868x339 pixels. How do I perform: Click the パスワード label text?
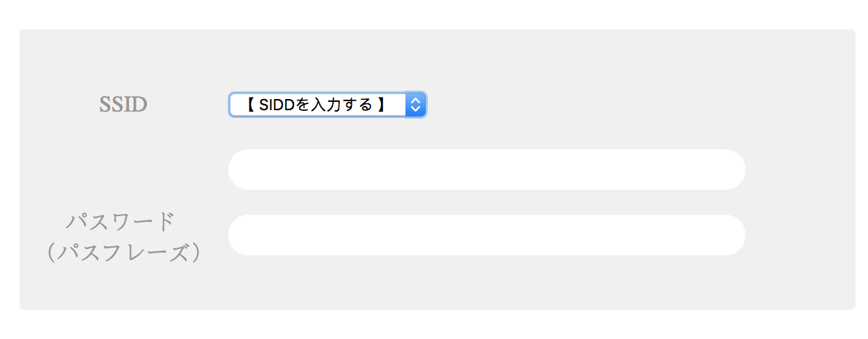tap(120, 222)
